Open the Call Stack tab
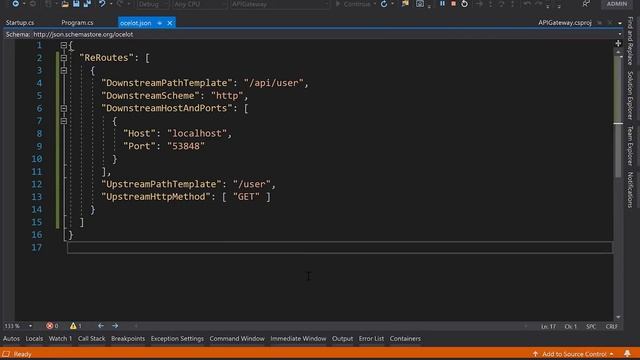 [91, 338]
